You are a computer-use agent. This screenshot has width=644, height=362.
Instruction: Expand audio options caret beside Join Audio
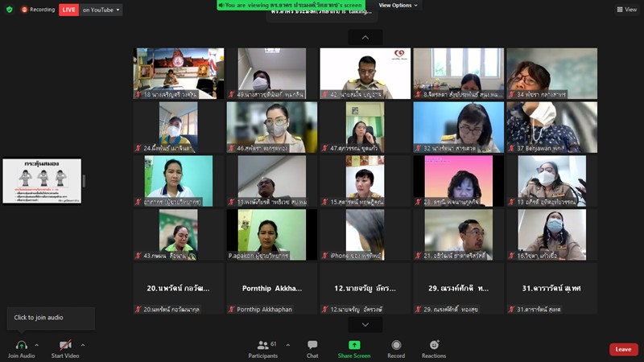click(37, 345)
